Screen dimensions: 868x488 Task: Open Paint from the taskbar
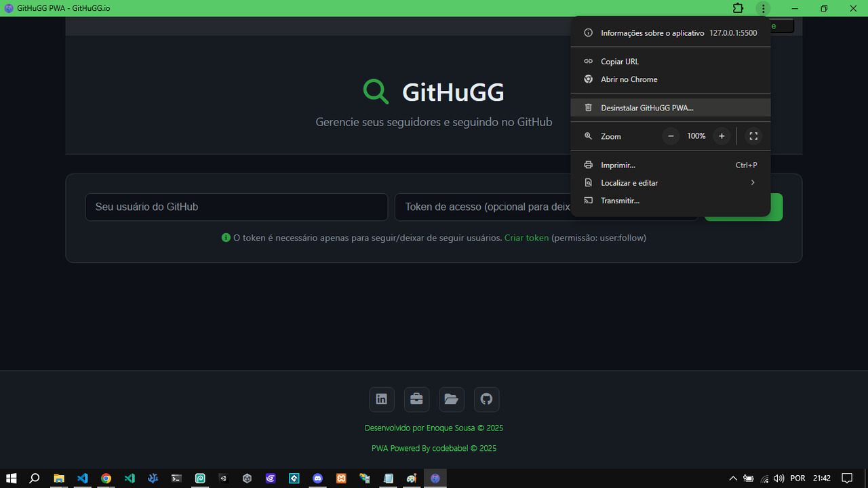coord(412,478)
